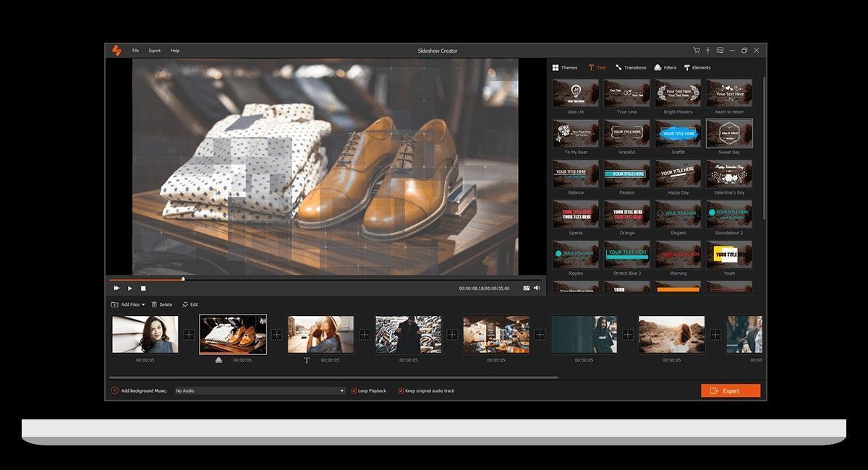Add transition between first and second clips
Viewport: 868px width, 470px height.
tap(189, 334)
